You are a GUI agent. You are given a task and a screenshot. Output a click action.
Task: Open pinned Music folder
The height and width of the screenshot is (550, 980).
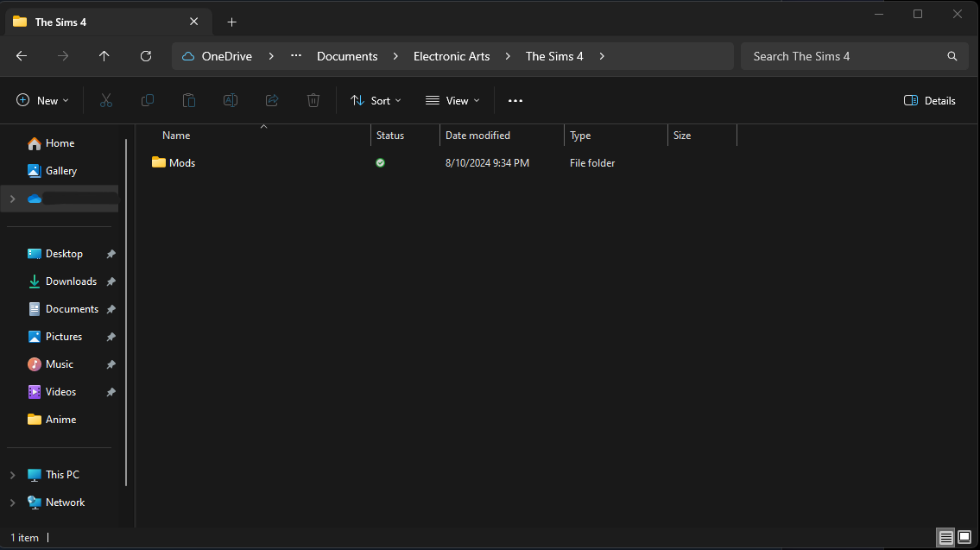pos(51,364)
